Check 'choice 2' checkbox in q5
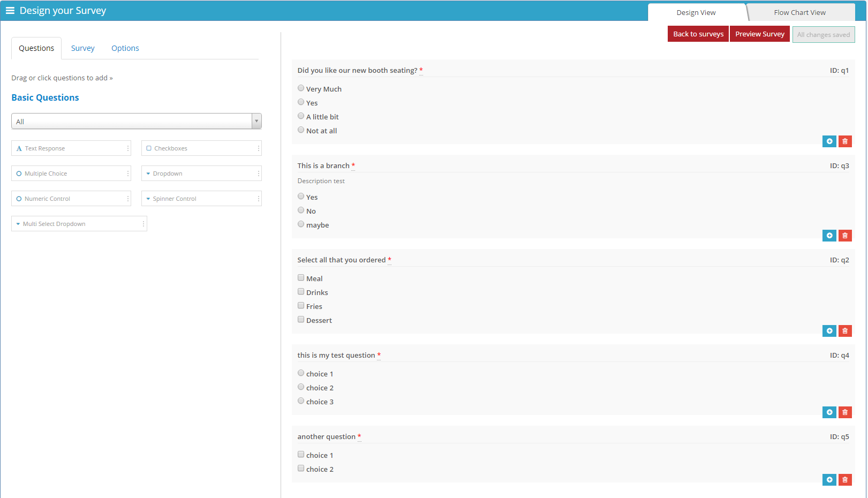Image resolution: width=868 pixels, height=498 pixels. [301, 469]
